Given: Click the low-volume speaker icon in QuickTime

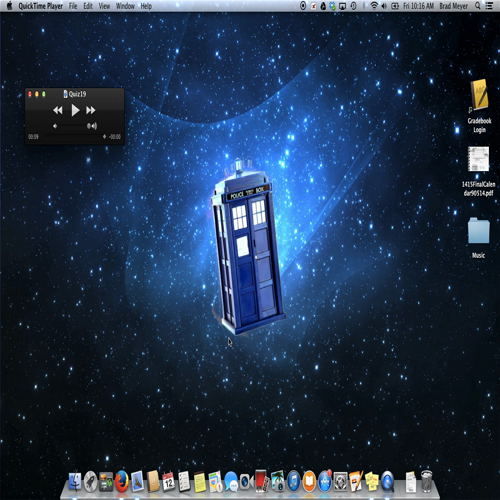Looking at the screenshot, I should [55, 126].
